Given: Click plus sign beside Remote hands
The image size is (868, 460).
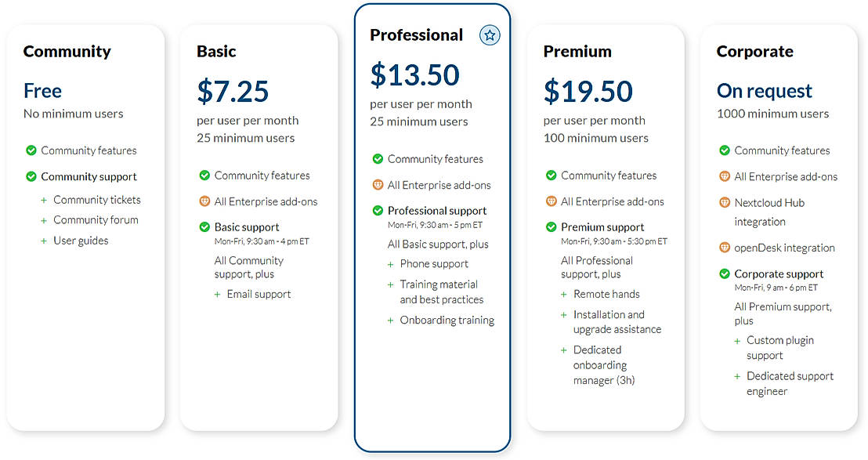Looking at the screenshot, I should coord(563,294).
